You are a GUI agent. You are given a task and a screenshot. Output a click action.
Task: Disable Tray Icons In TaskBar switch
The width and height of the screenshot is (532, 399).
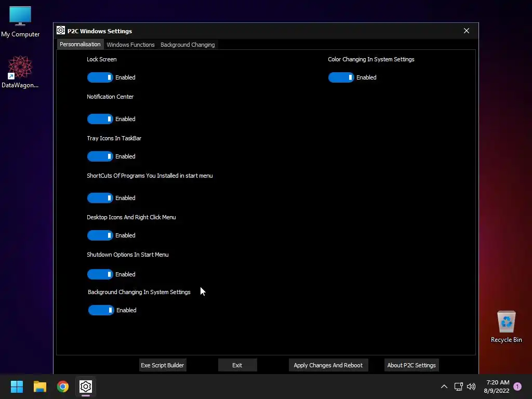point(100,156)
